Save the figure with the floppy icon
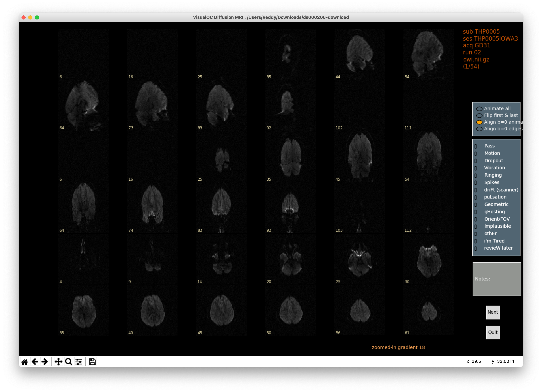Viewport: 542px width, 392px height. [92, 361]
